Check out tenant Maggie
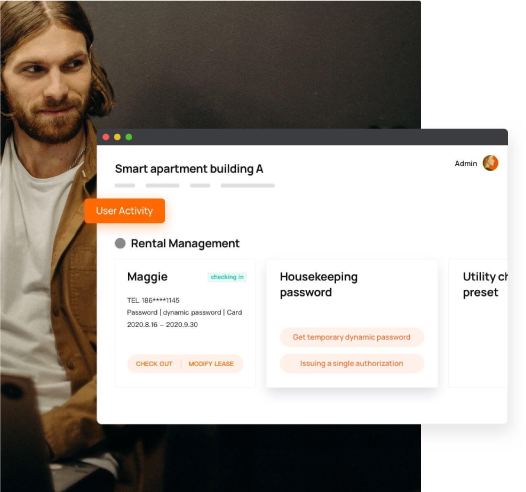The height and width of the screenshot is (492, 526). click(x=154, y=364)
